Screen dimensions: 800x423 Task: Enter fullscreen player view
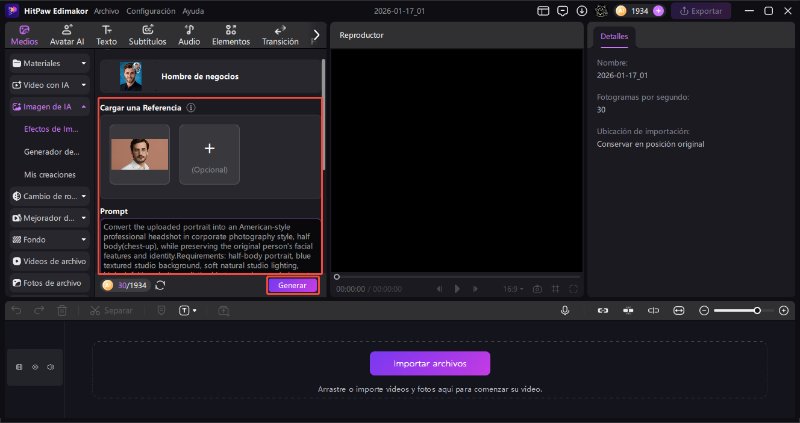point(573,289)
